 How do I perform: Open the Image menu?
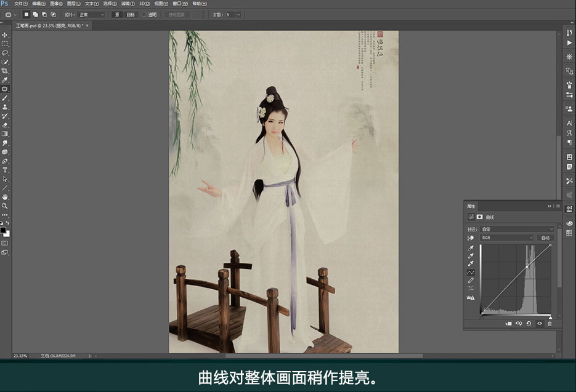[x=56, y=4]
